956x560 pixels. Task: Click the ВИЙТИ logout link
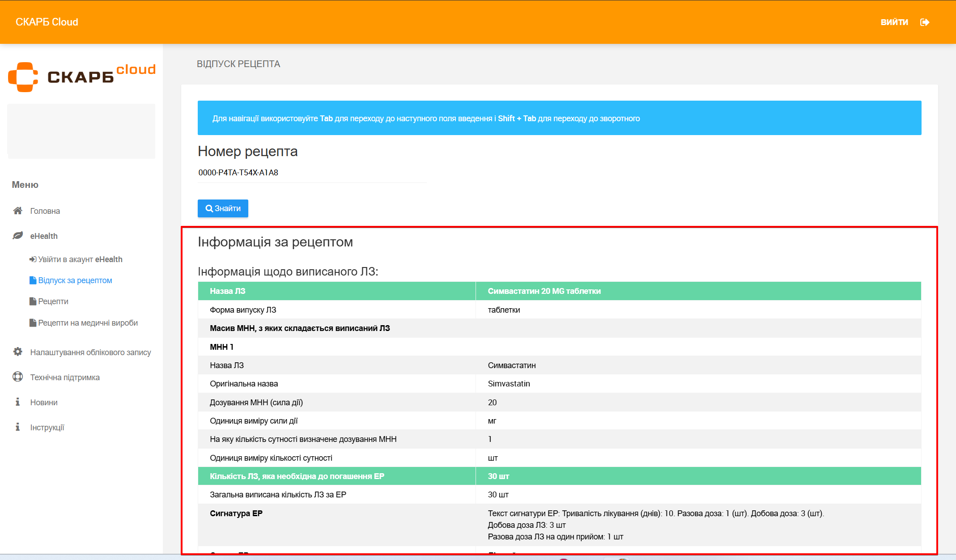point(894,22)
